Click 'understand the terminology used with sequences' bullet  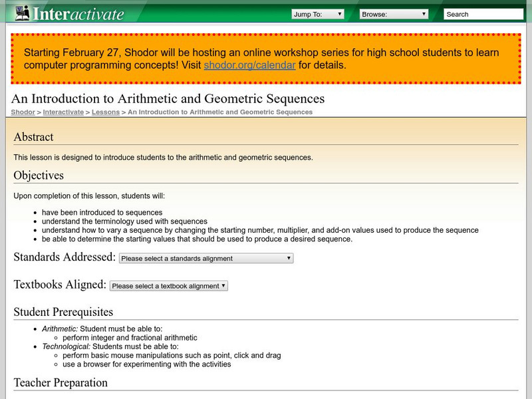124,221
